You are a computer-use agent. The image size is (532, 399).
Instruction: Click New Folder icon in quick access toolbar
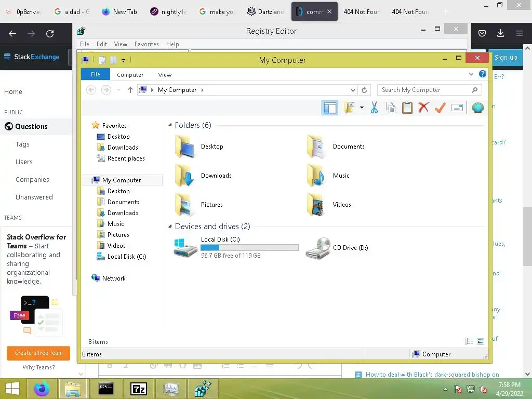tap(113, 60)
